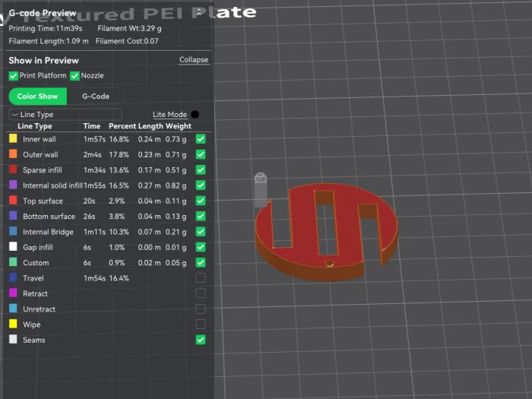Click the cyan Unretract swatch
The width and height of the screenshot is (532, 399).
point(13,309)
